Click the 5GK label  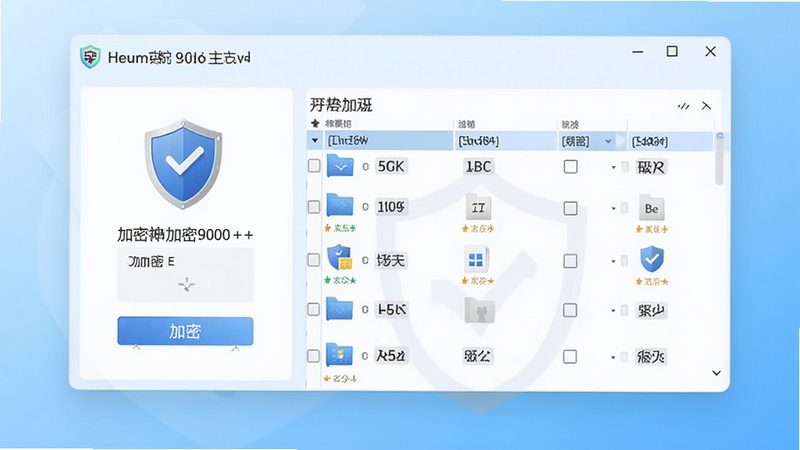point(391,166)
